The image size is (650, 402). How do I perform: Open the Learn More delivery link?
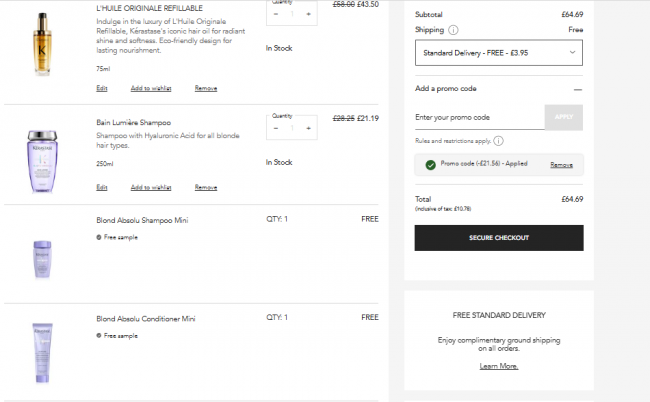coord(499,366)
